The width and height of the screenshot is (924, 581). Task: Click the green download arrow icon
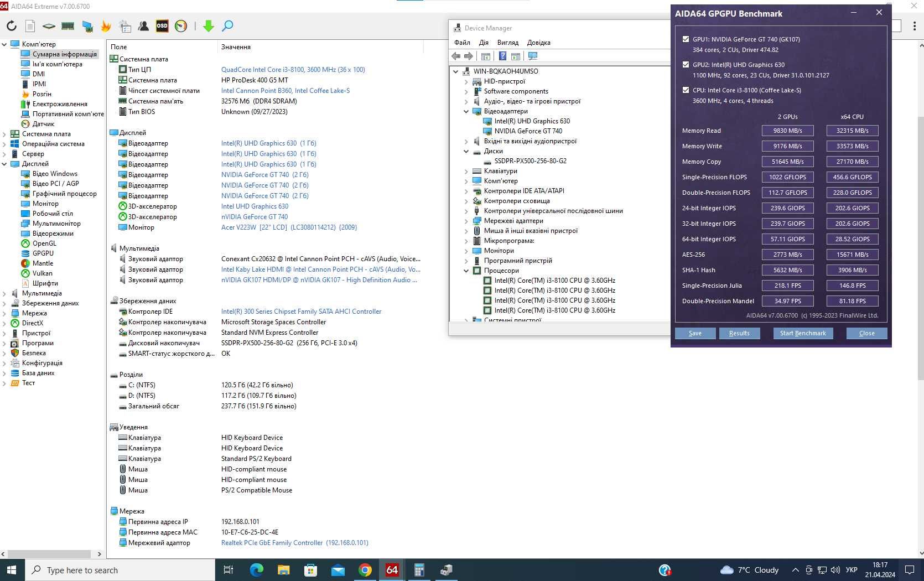pyautogui.click(x=209, y=26)
